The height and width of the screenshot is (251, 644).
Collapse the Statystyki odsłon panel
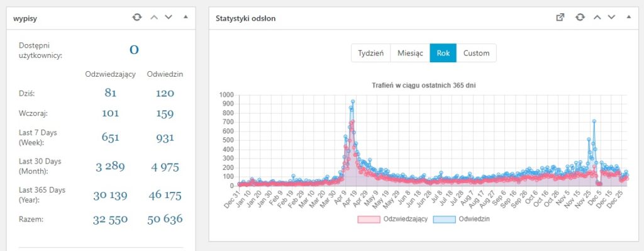pyautogui.click(x=629, y=17)
